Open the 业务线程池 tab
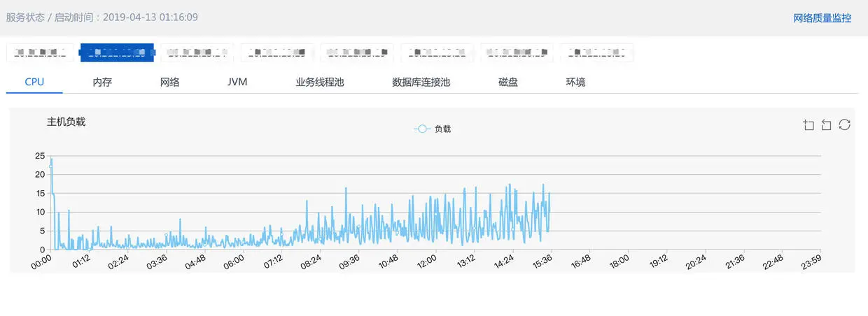Screen dimensions: 868x316 coord(320,82)
